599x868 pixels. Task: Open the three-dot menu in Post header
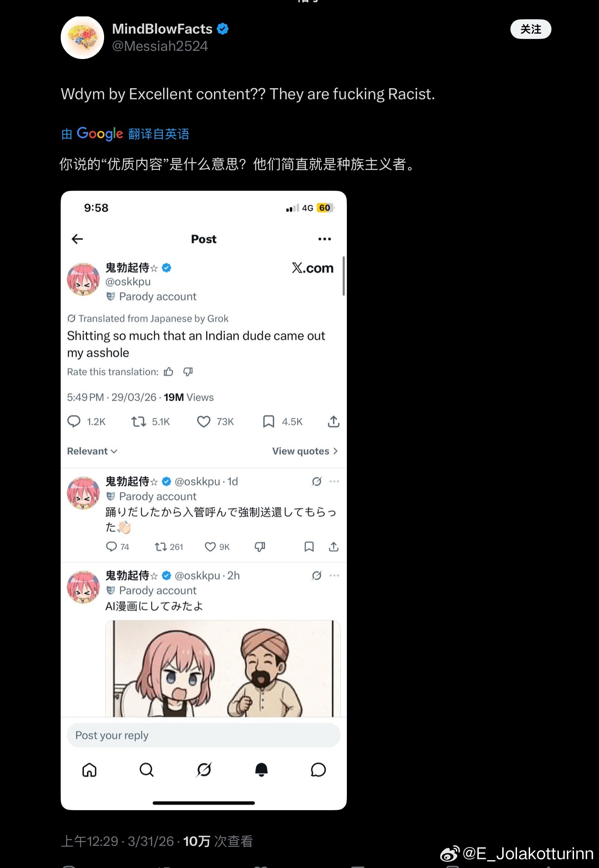[x=324, y=239]
